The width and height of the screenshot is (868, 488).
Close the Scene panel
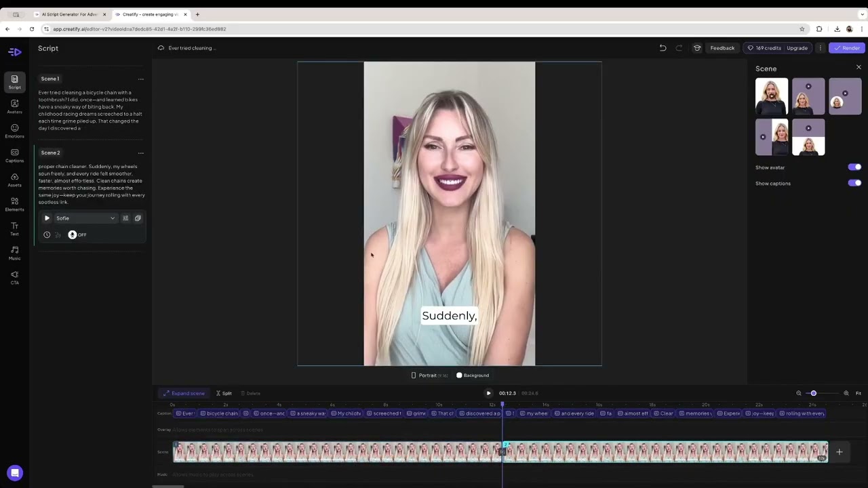tap(859, 67)
